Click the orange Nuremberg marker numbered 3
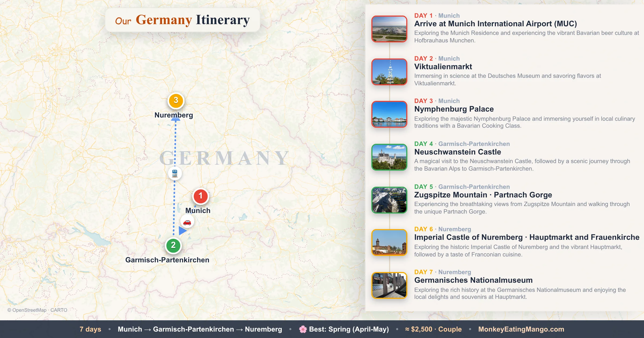Viewport: 644px width, 338px height. [176, 101]
